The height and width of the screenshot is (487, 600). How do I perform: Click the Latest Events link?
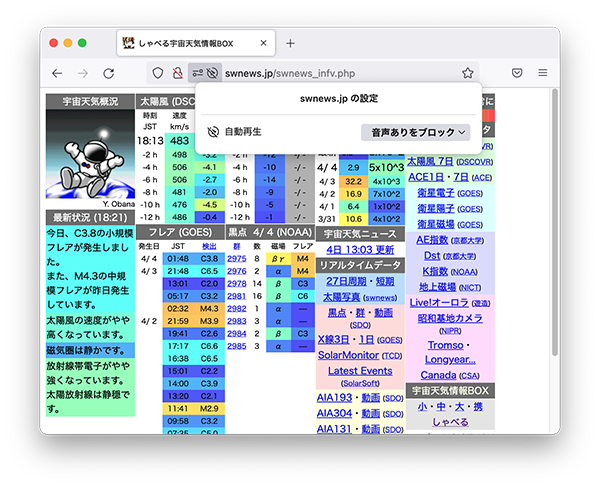360,370
